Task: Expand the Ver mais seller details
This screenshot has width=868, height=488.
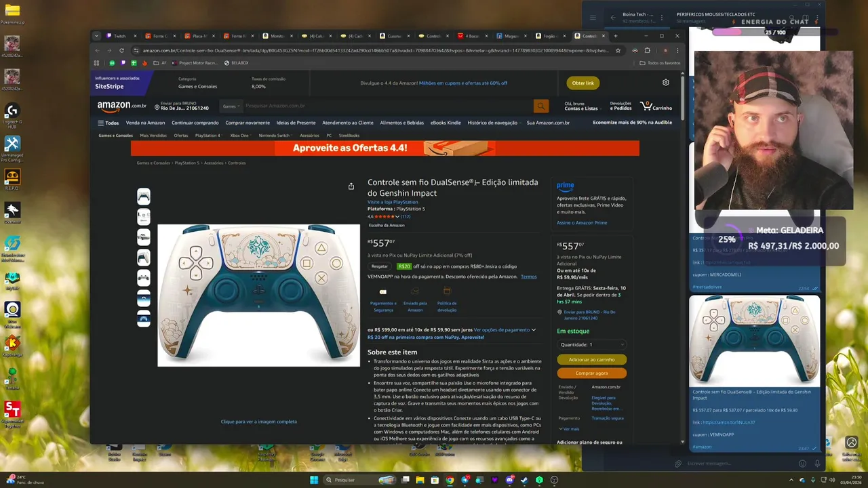Action: 569,429
